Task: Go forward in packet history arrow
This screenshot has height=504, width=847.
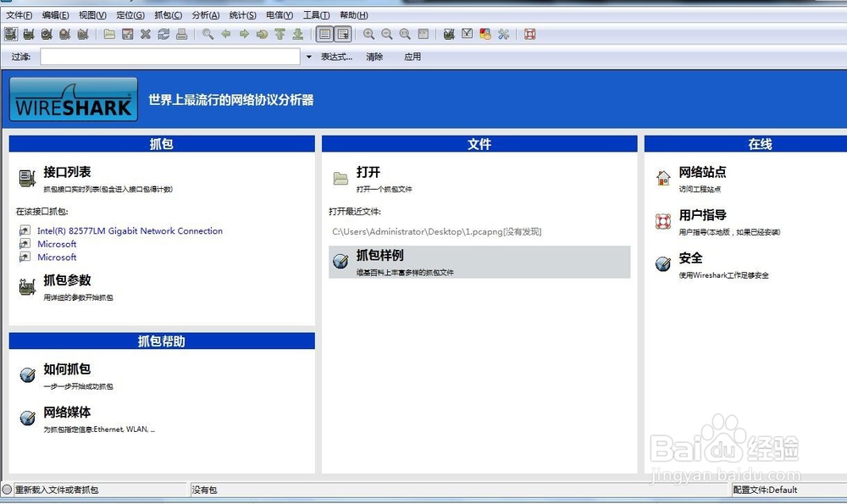Action: coord(244,34)
